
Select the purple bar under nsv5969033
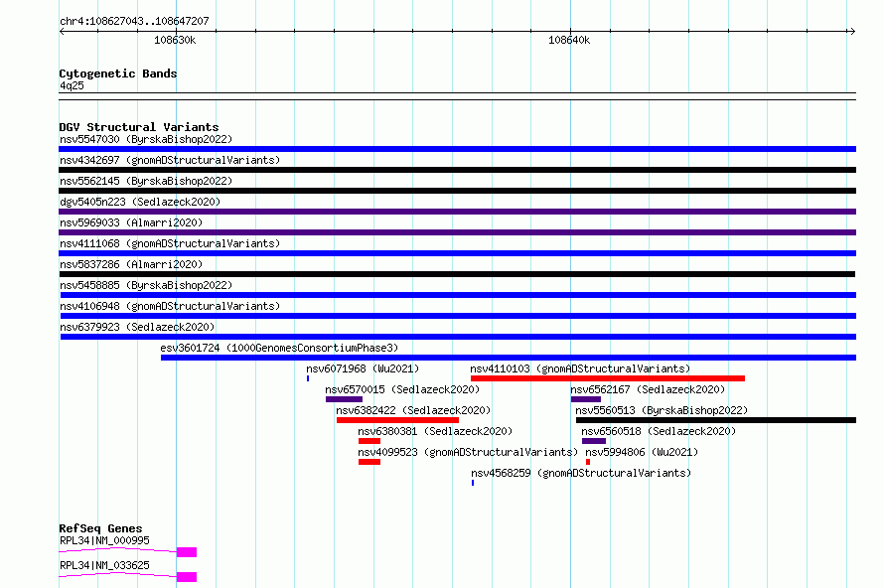pos(457,232)
